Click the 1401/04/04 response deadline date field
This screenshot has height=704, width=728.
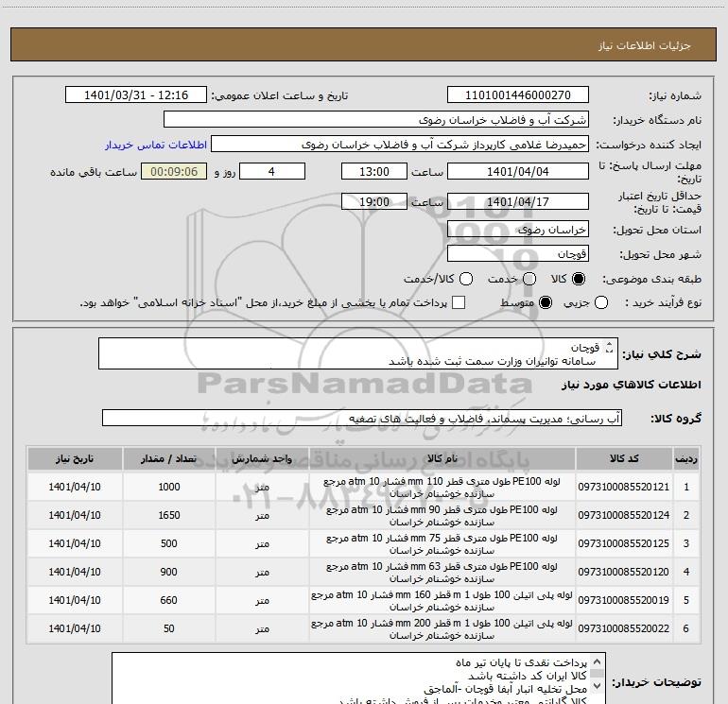(518, 171)
